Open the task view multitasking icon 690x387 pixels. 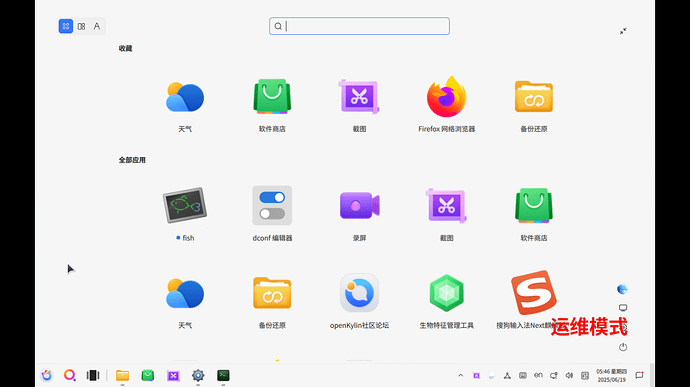[93, 375]
